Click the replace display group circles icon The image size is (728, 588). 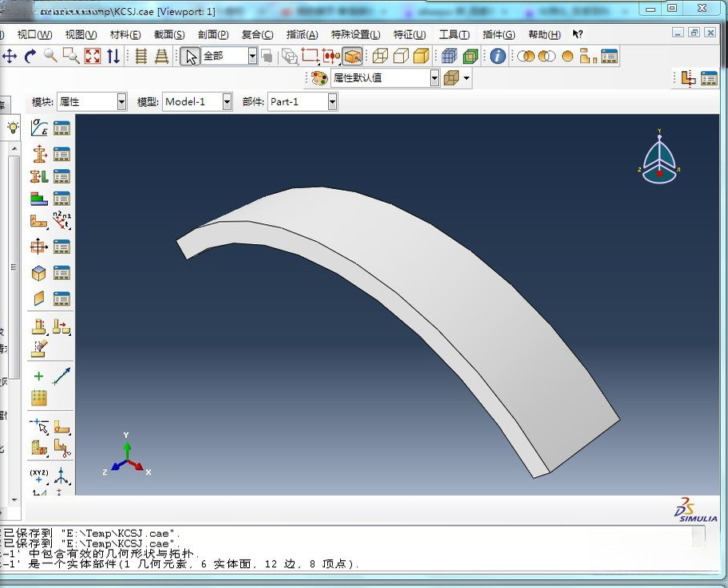[525, 56]
